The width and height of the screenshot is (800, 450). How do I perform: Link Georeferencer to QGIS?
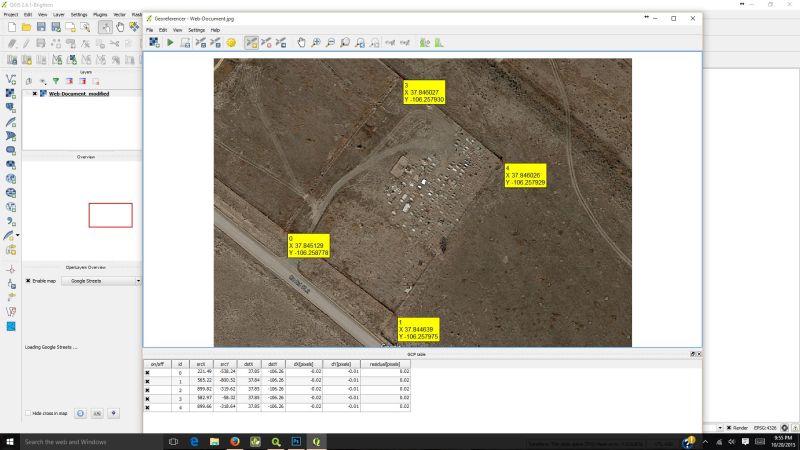(390, 43)
